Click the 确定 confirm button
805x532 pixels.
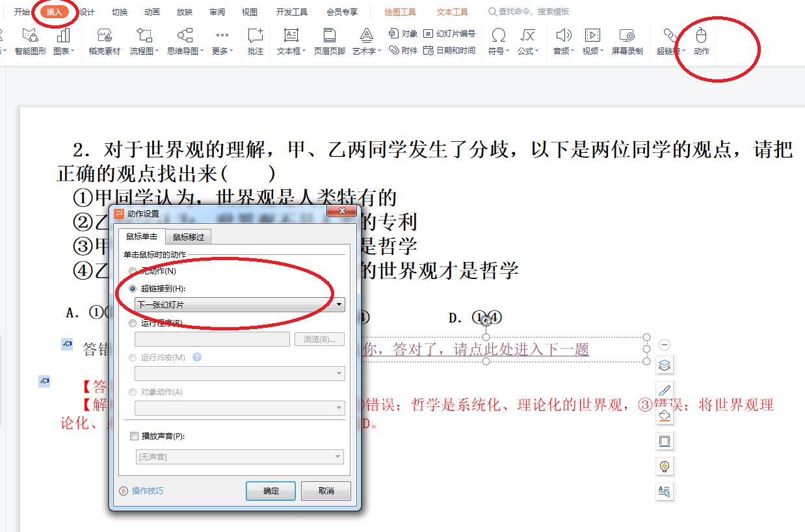coord(271,491)
